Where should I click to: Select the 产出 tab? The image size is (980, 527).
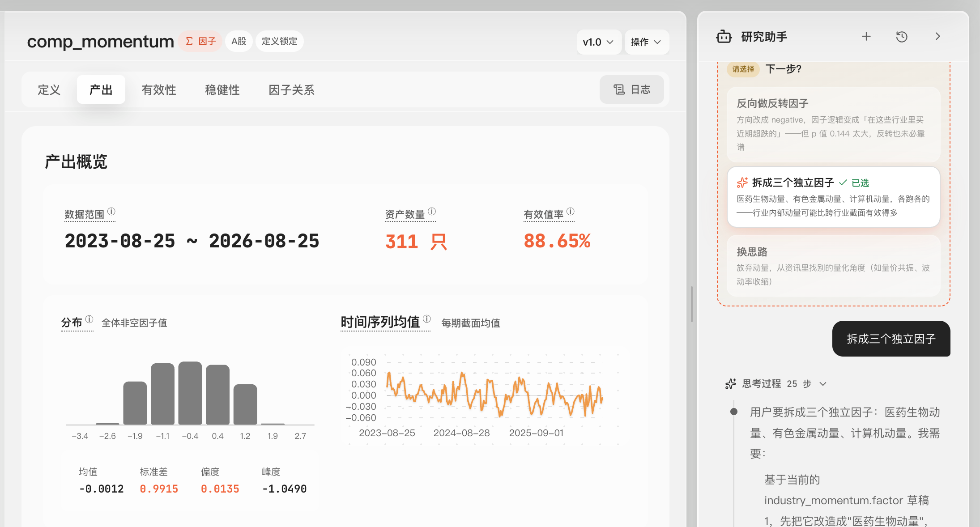tap(101, 90)
